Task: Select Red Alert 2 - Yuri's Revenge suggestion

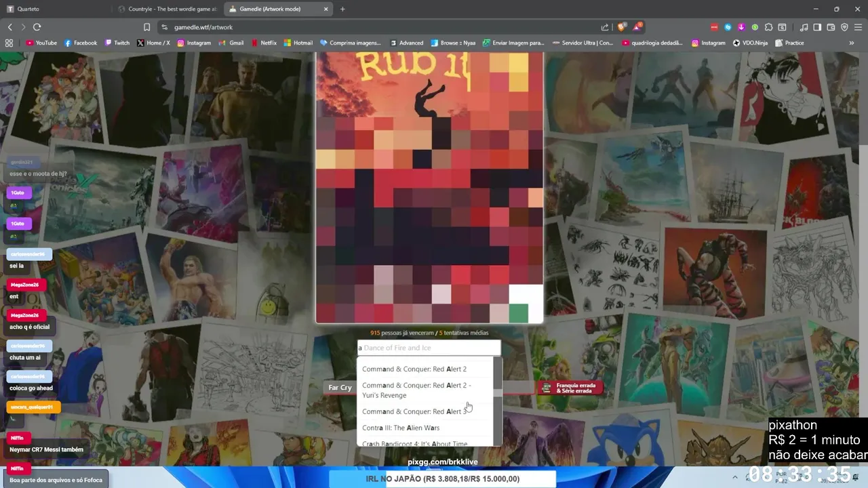Action: click(x=425, y=390)
